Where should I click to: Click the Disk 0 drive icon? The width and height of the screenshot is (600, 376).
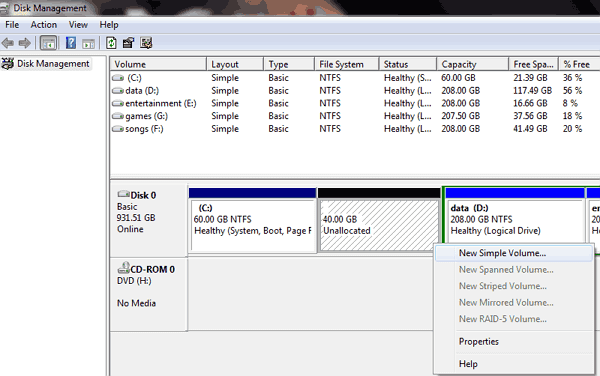point(123,194)
